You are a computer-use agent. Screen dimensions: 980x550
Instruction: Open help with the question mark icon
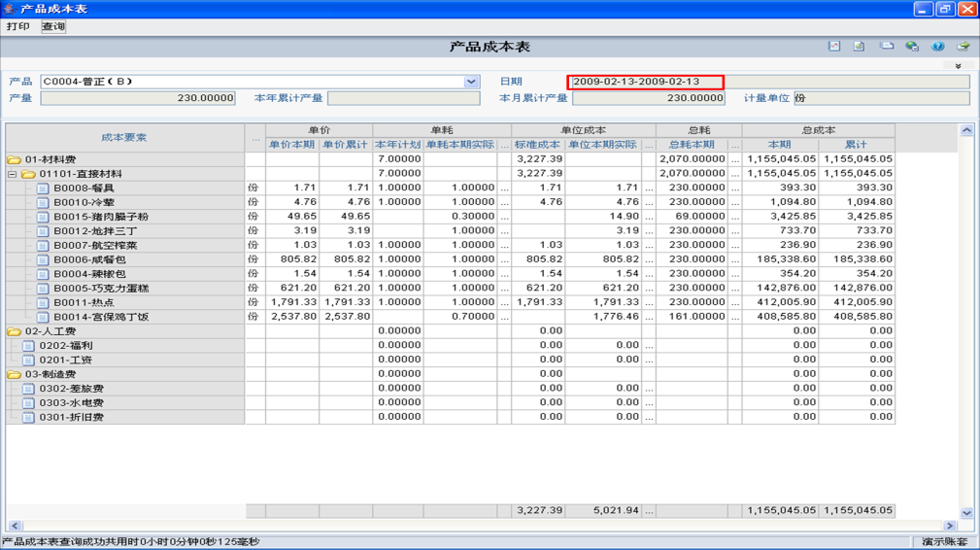coord(937,47)
